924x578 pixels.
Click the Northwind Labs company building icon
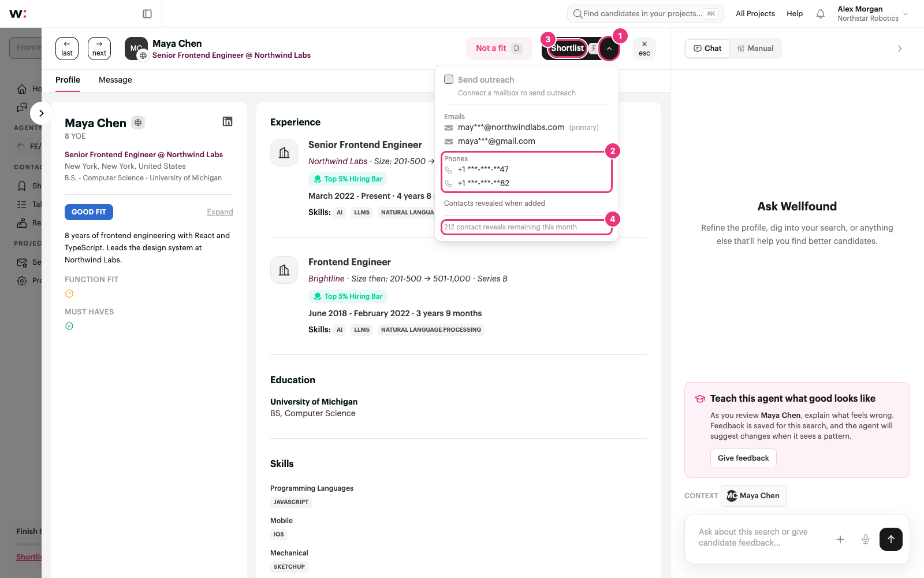(x=284, y=153)
